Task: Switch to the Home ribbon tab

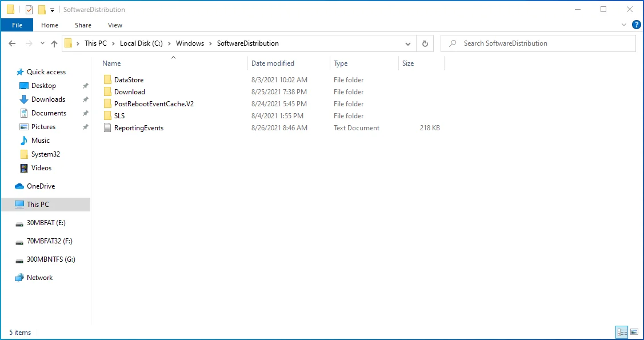Action: click(50, 25)
